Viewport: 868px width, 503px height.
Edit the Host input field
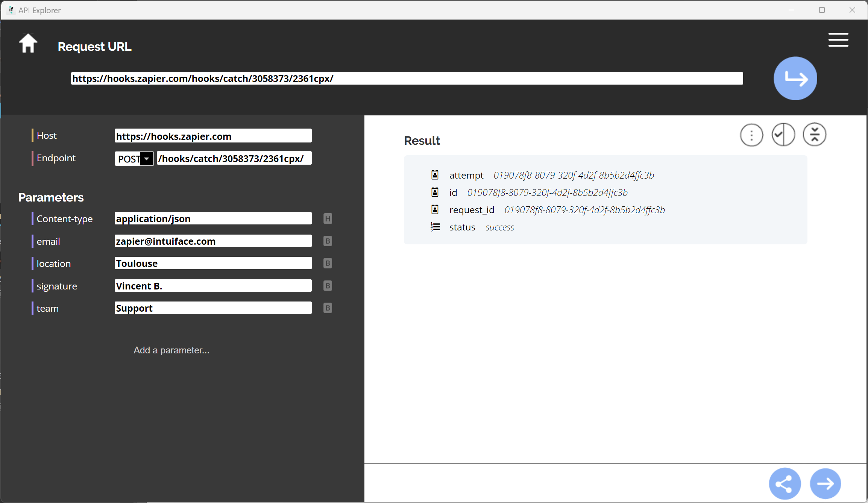pyautogui.click(x=213, y=136)
